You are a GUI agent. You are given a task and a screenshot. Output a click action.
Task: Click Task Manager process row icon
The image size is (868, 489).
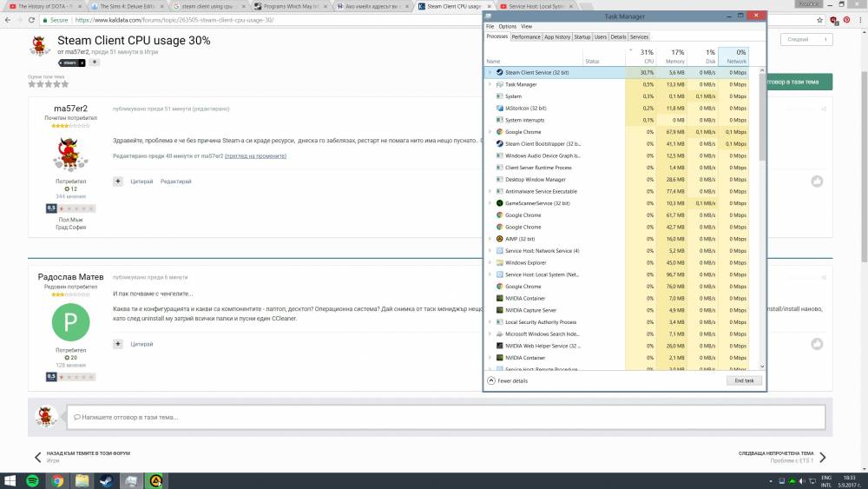pyautogui.click(x=499, y=84)
